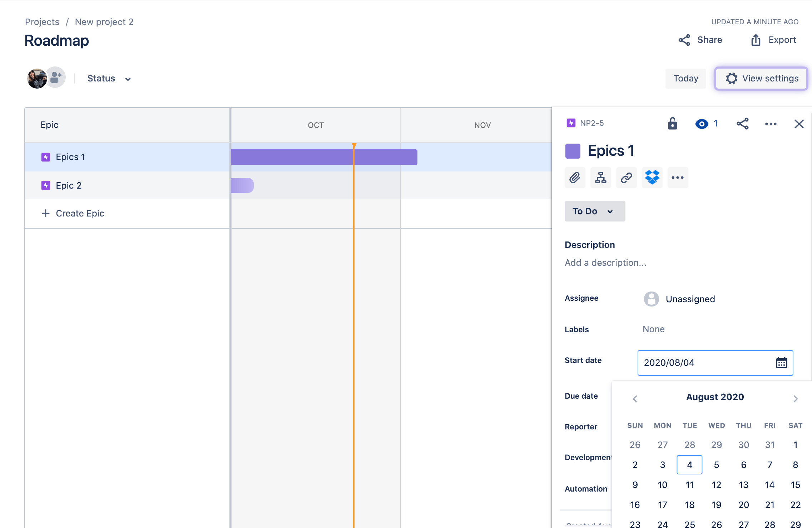812x528 pixels.
Task: Click the attachment icon on Epics 1
Action: click(x=575, y=178)
